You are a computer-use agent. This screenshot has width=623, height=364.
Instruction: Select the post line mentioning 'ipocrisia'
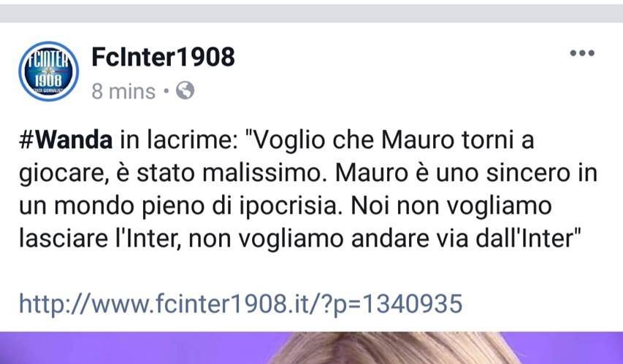click(x=286, y=206)
